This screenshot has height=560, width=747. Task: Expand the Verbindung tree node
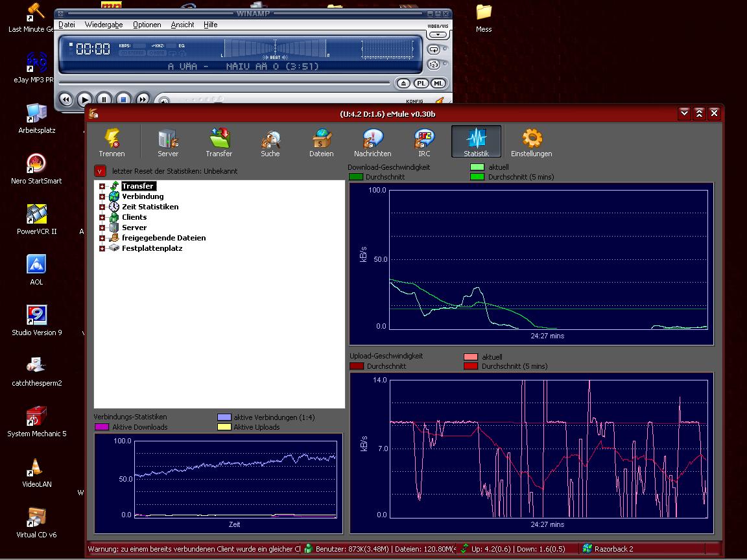point(102,196)
